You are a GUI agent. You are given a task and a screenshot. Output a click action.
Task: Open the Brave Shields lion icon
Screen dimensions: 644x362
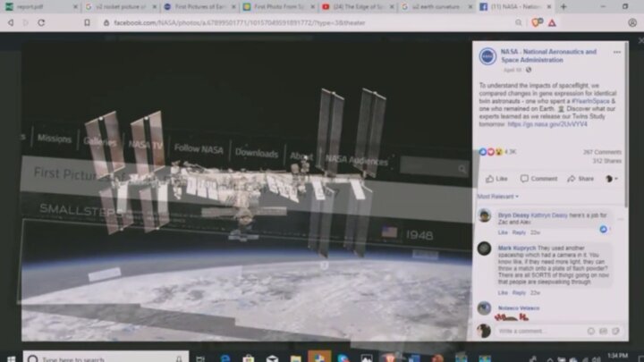click(x=537, y=22)
